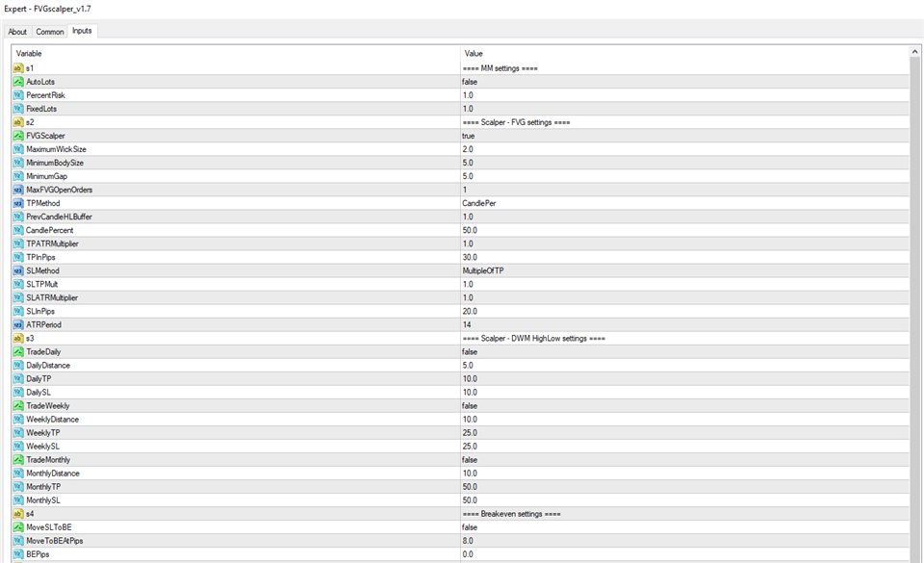Select the BEPips value 0.0
The image size is (924, 563).
(x=468, y=554)
